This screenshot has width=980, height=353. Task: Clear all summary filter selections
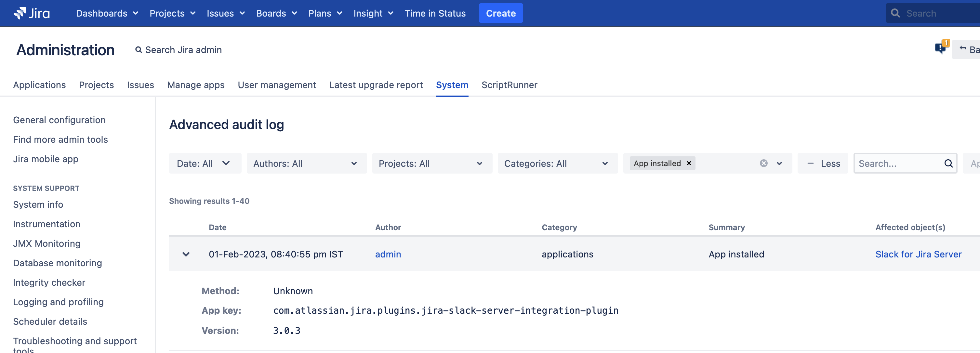point(763,163)
